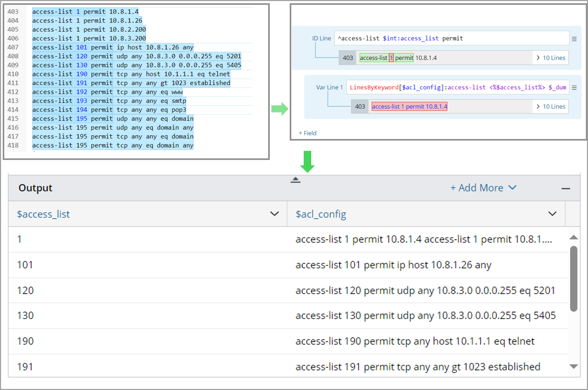The width and height of the screenshot is (588, 390).
Task: Click the output table scrollbar thumb
Action: coord(573,278)
